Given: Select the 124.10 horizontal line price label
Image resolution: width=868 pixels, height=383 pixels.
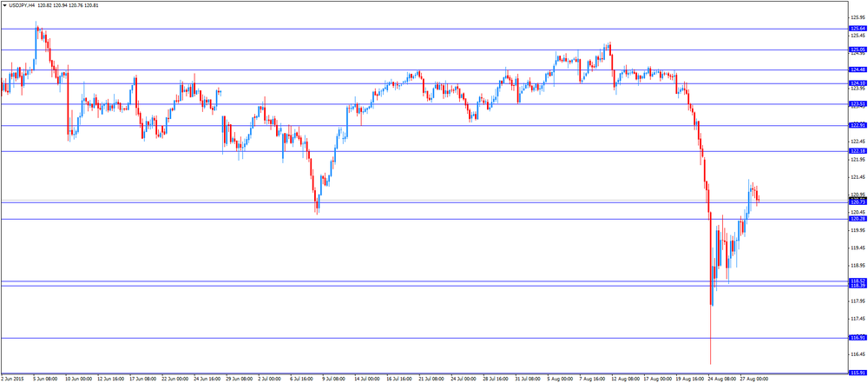Looking at the screenshot, I should 858,83.
